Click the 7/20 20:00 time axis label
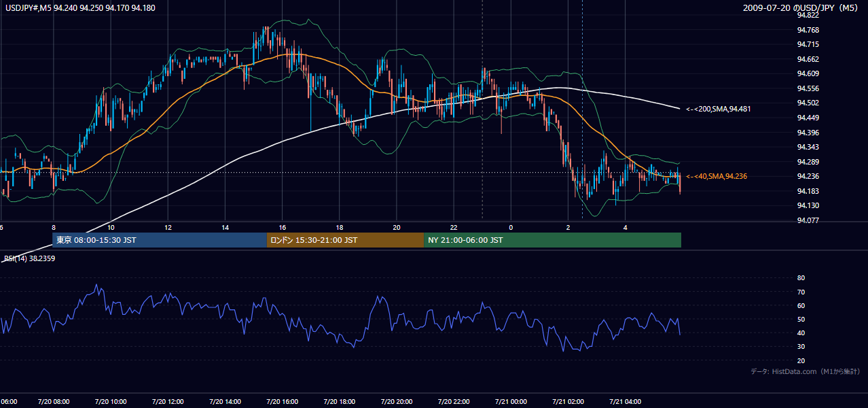The height and width of the screenshot is (408, 868). pos(397,402)
